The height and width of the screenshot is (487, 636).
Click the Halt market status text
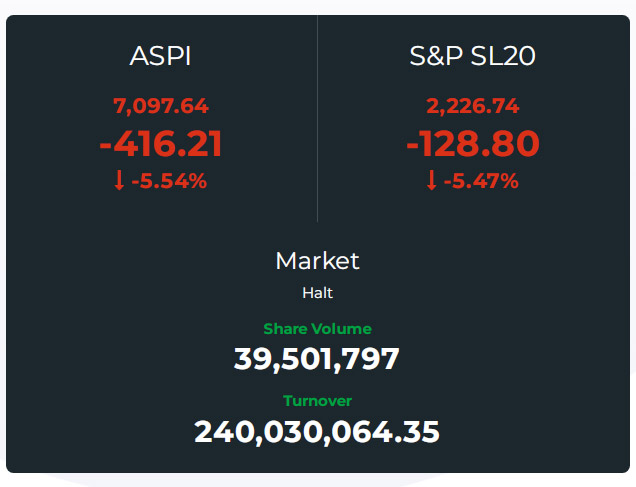click(x=318, y=293)
